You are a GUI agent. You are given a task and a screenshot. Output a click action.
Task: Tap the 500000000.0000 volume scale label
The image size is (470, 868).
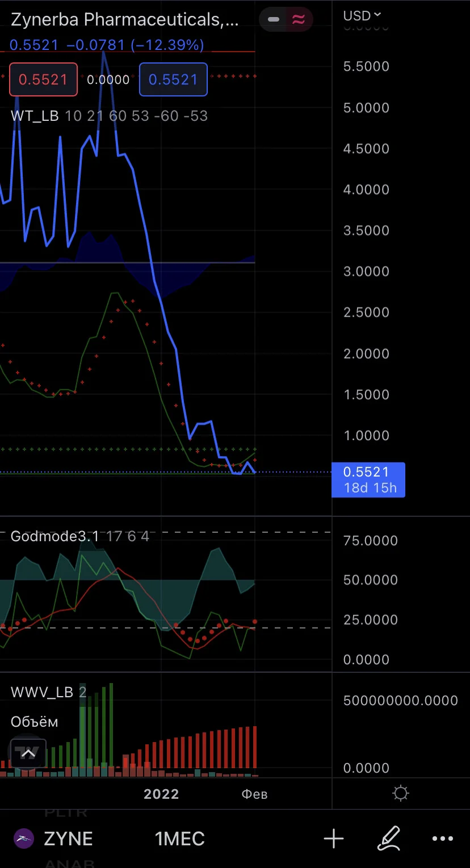[400, 701]
